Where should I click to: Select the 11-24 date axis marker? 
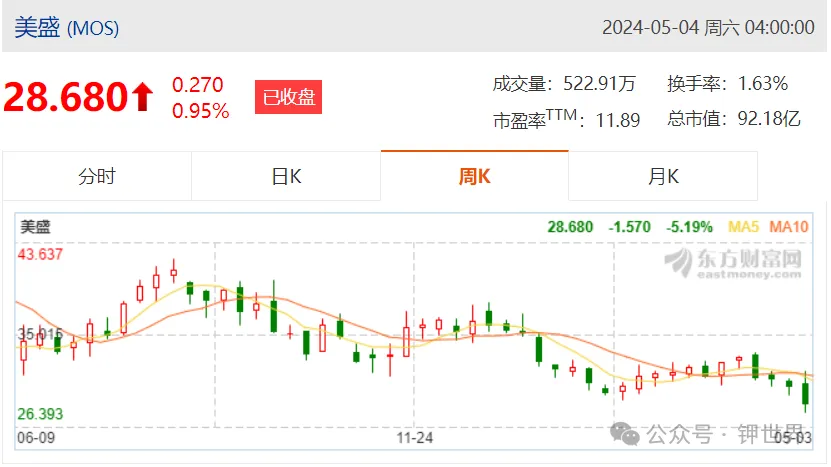[415, 438]
